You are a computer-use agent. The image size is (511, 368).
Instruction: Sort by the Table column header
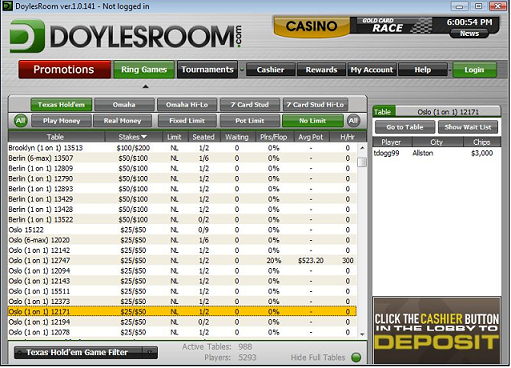point(56,137)
